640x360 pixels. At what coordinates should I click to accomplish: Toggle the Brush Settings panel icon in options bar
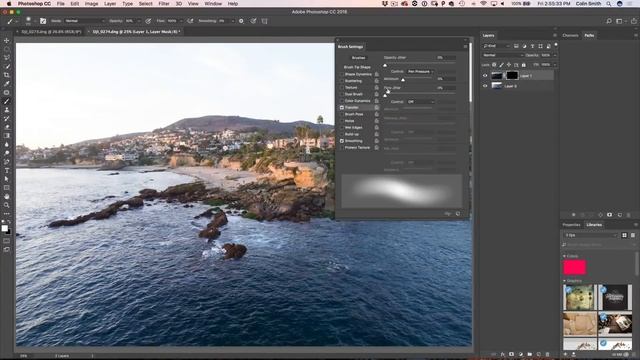click(x=43, y=21)
